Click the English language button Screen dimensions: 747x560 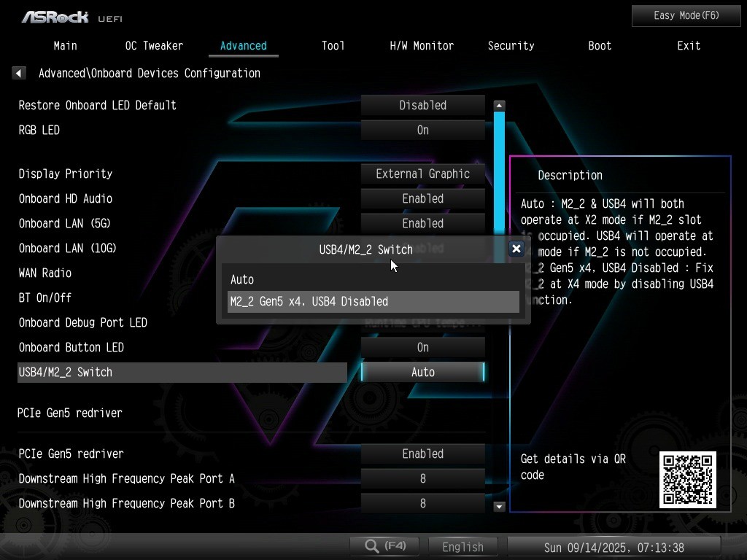(x=462, y=546)
